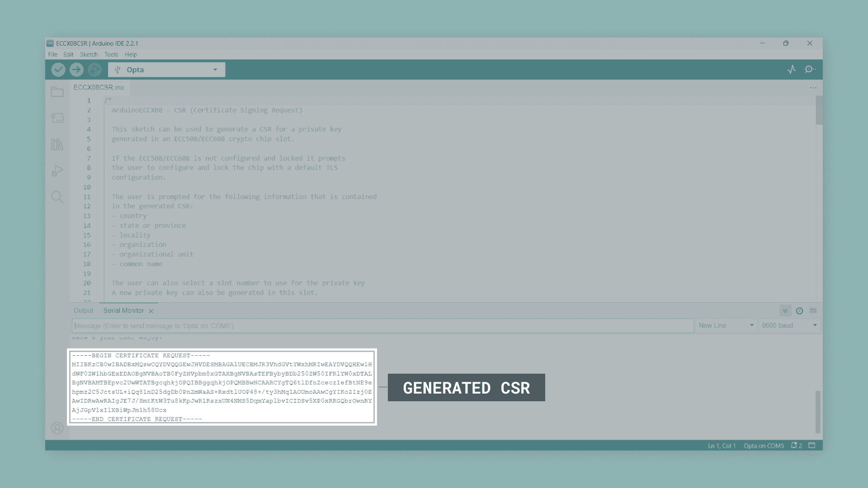Toggle the bottom panel status bar icon
Viewport: 868px width, 488px height.
click(812, 446)
